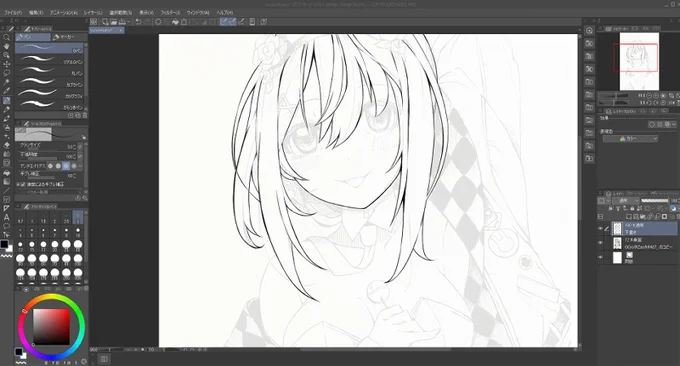
Task: Open the save options dropdown arrow in command bar
Action: pyautogui.click(x=129, y=22)
